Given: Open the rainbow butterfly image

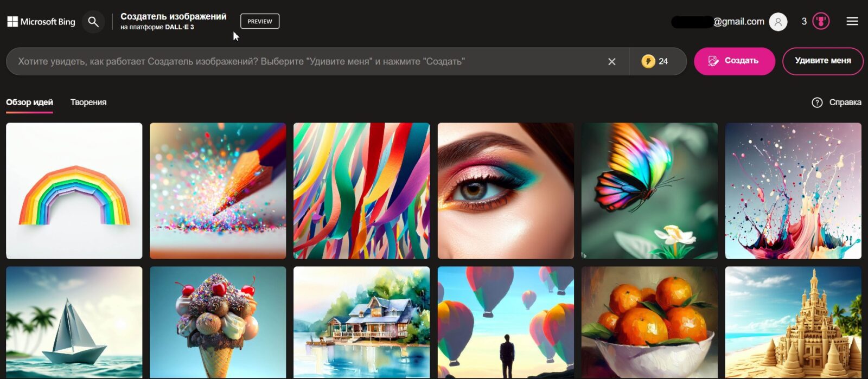Looking at the screenshot, I should click(x=649, y=191).
